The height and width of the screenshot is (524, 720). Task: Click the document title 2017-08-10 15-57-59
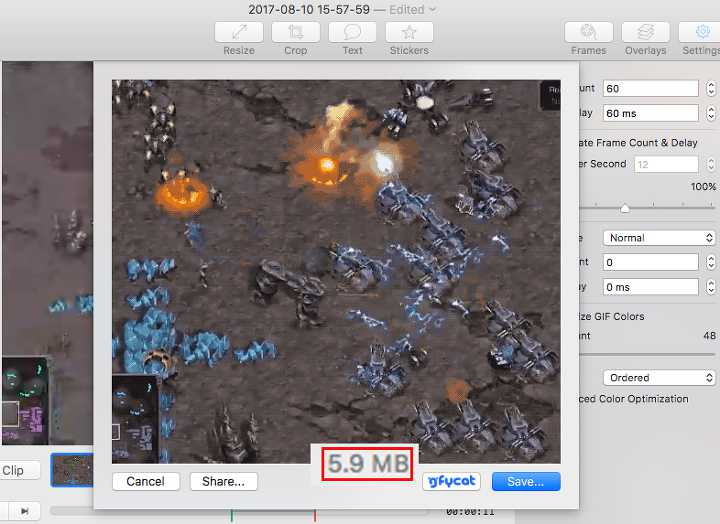click(309, 10)
